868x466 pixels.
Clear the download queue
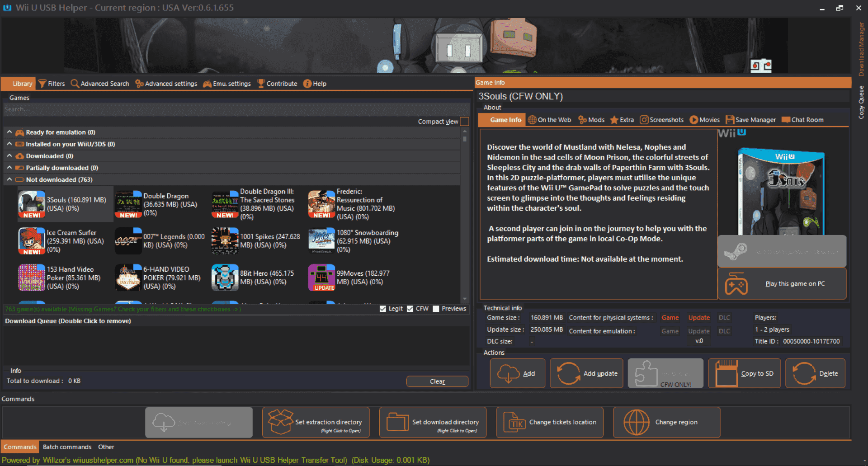point(437,381)
